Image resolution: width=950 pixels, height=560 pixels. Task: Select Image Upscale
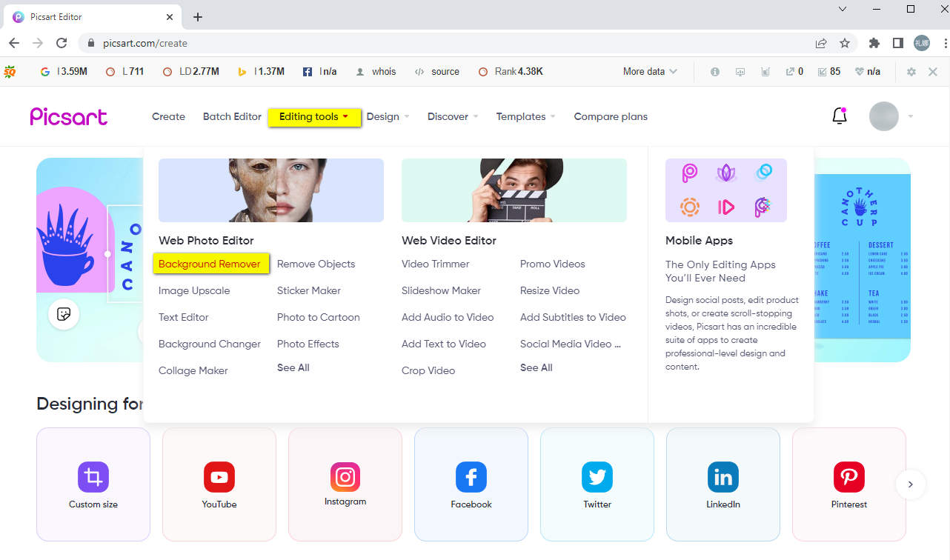(194, 290)
